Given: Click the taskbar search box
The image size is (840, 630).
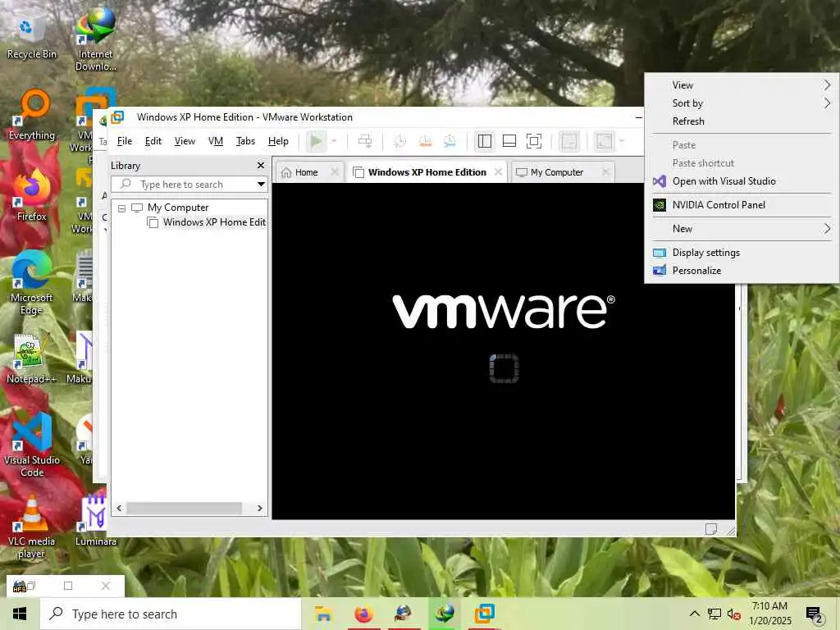Looking at the screenshot, I should coord(171,614).
